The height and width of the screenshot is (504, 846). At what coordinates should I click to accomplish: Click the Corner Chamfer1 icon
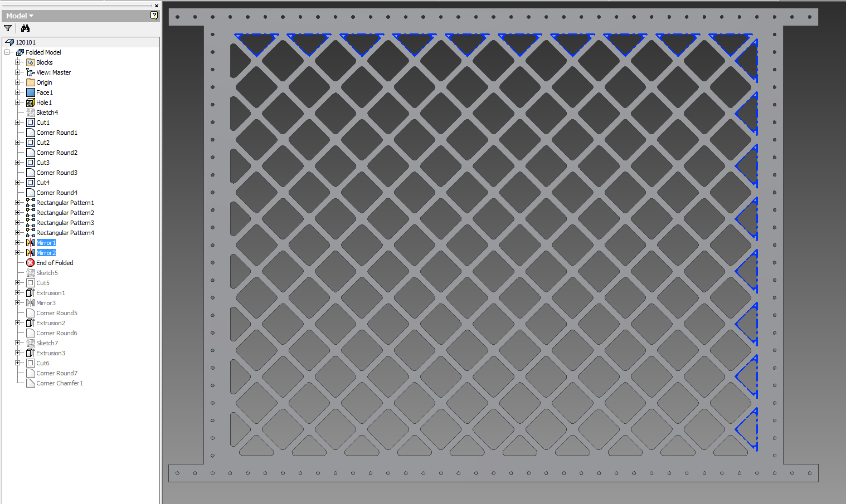[31, 383]
